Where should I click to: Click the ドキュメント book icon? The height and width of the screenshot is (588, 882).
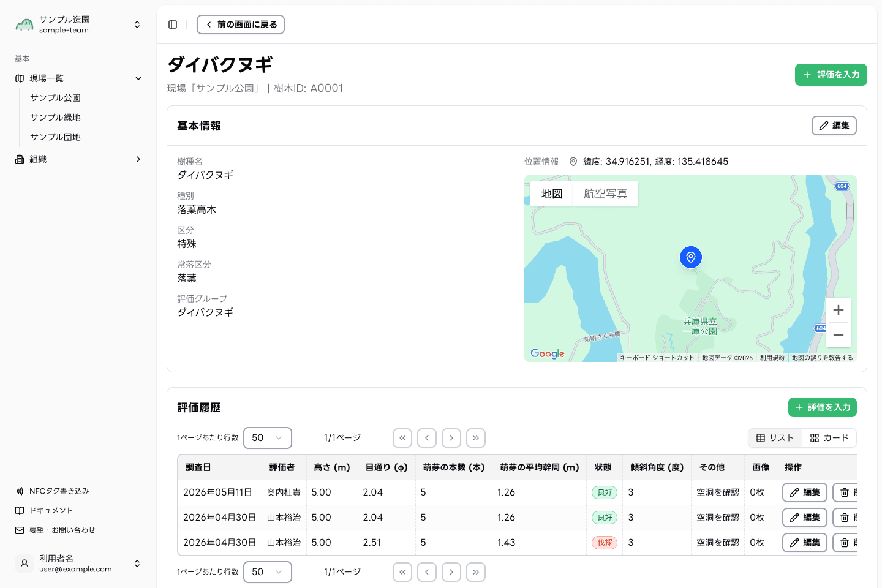tap(20, 511)
